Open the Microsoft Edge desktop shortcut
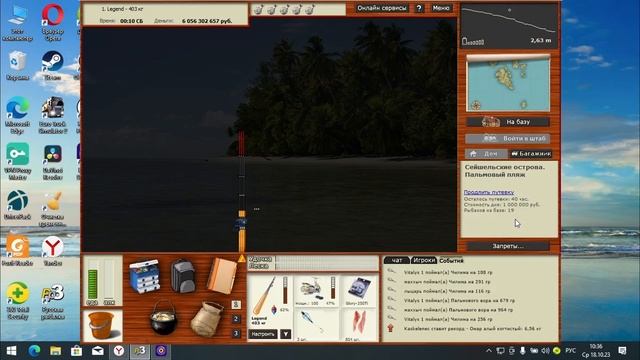This screenshot has height=360, width=640. (x=17, y=116)
